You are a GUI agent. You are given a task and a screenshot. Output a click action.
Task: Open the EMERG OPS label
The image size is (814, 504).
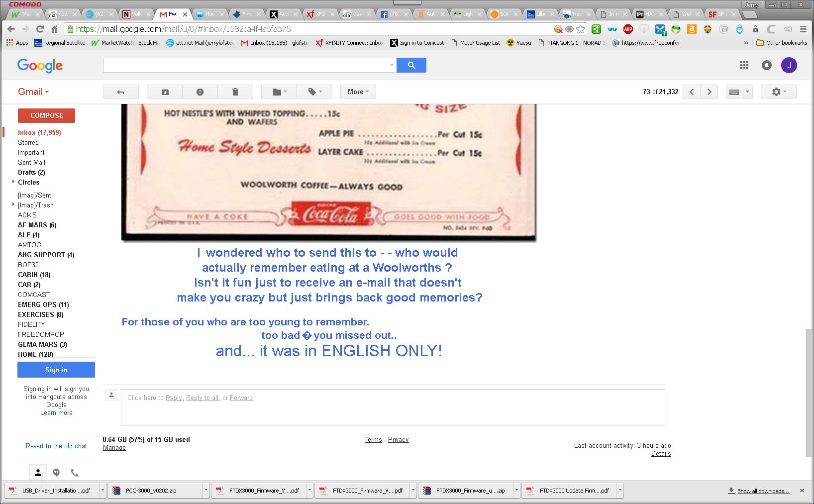(43, 304)
